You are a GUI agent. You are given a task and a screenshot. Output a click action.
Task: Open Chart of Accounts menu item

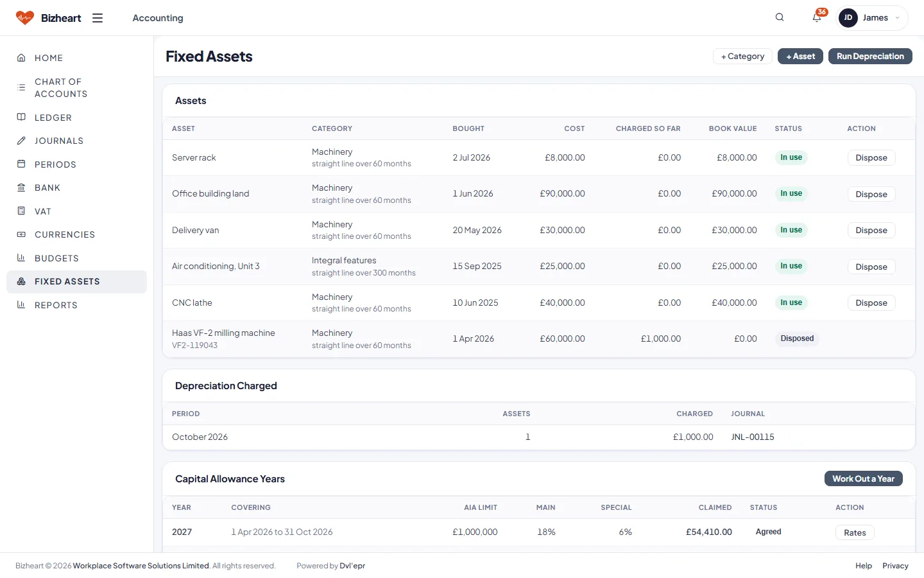pos(76,87)
